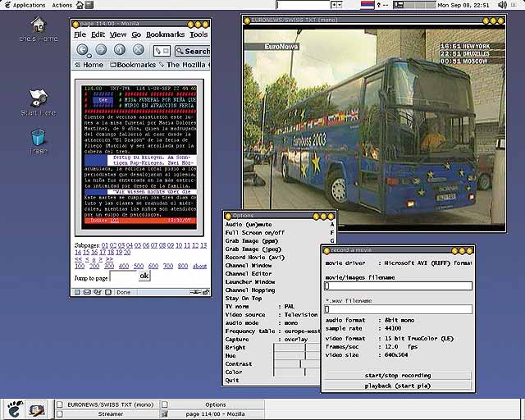Image resolution: width=525 pixels, height=420 pixels.
Task: Choose Record Movie (avi) in Options
Action: (255, 258)
